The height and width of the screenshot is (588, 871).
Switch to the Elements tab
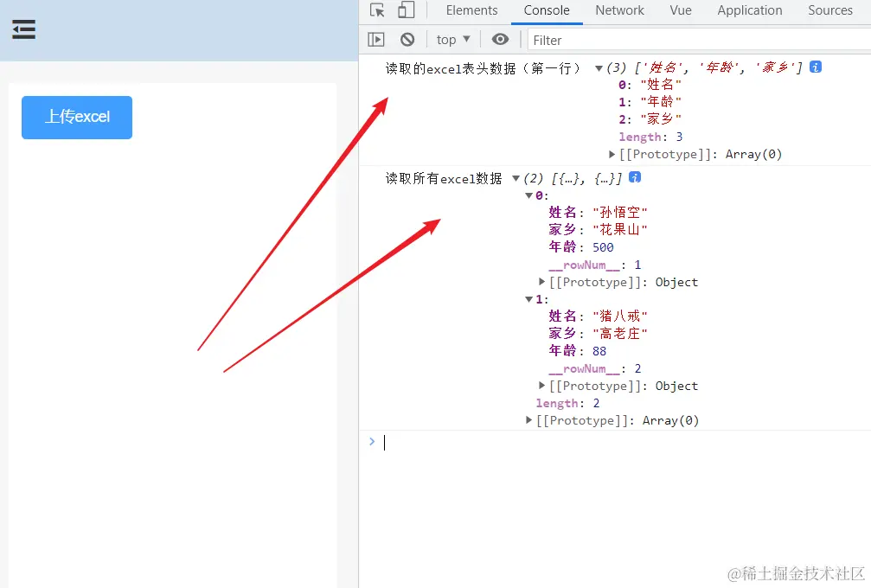[471, 10]
